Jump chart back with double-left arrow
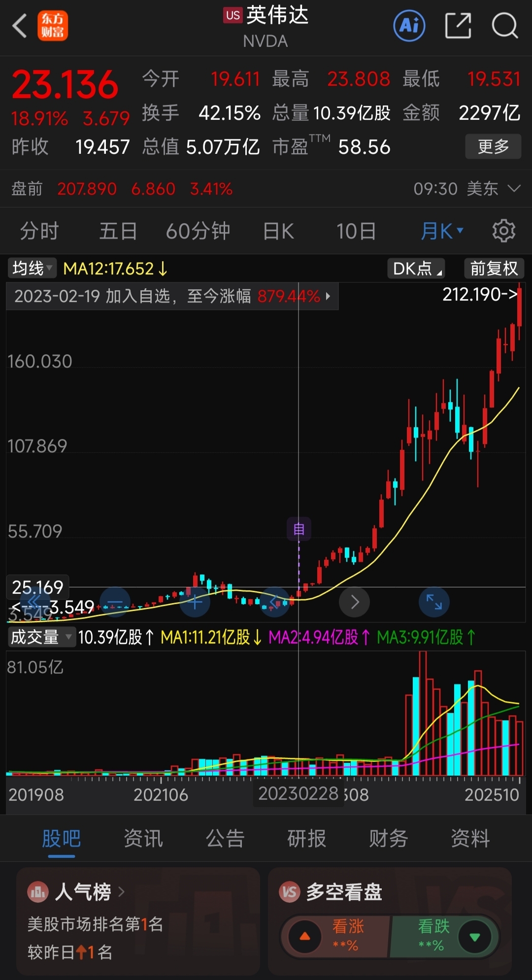 pos(34,602)
